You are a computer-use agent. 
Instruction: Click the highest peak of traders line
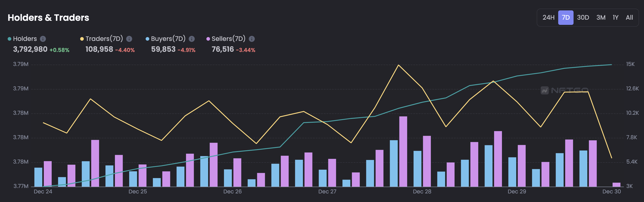point(398,65)
